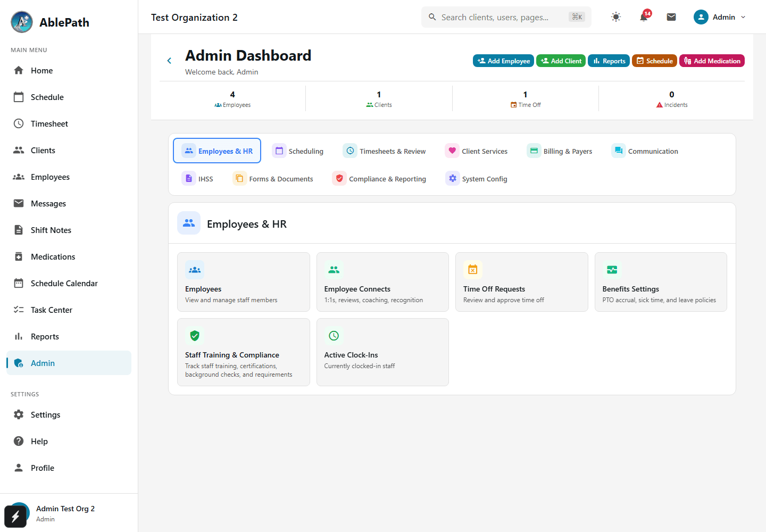The width and height of the screenshot is (766, 532).
Task: Click the Settings gear icon
Action: tap(19, 414)
